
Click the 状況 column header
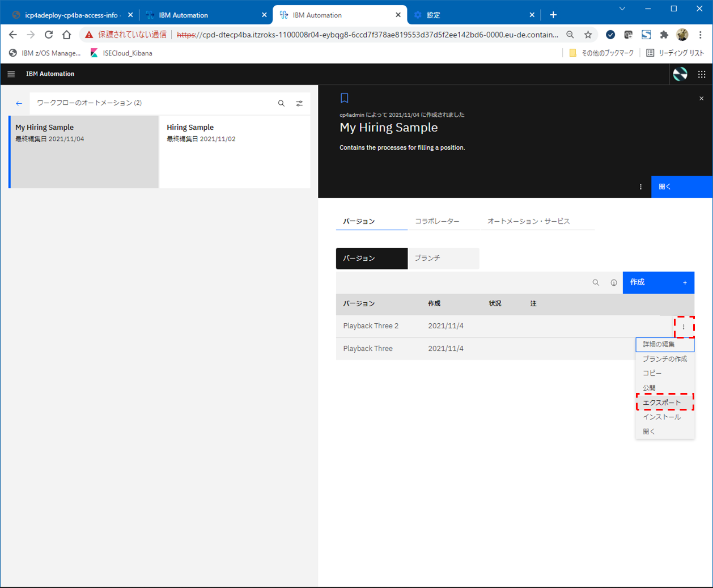coord(495,304)
